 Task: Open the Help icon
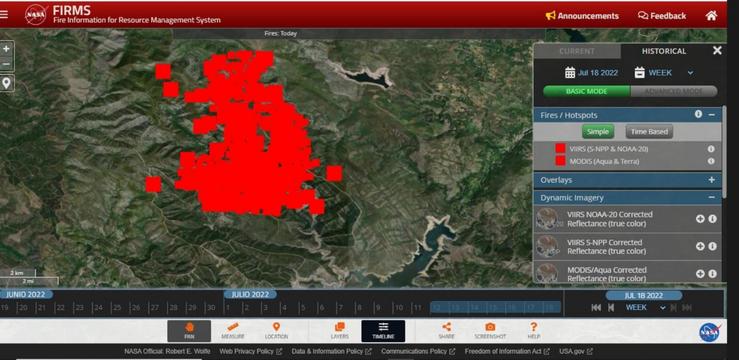click(x=534, y=331)
